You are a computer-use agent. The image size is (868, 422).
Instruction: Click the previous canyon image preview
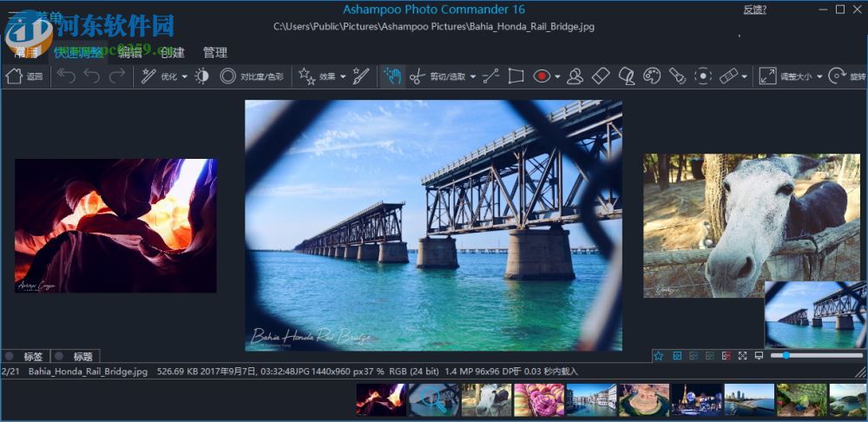coord(115,226)
